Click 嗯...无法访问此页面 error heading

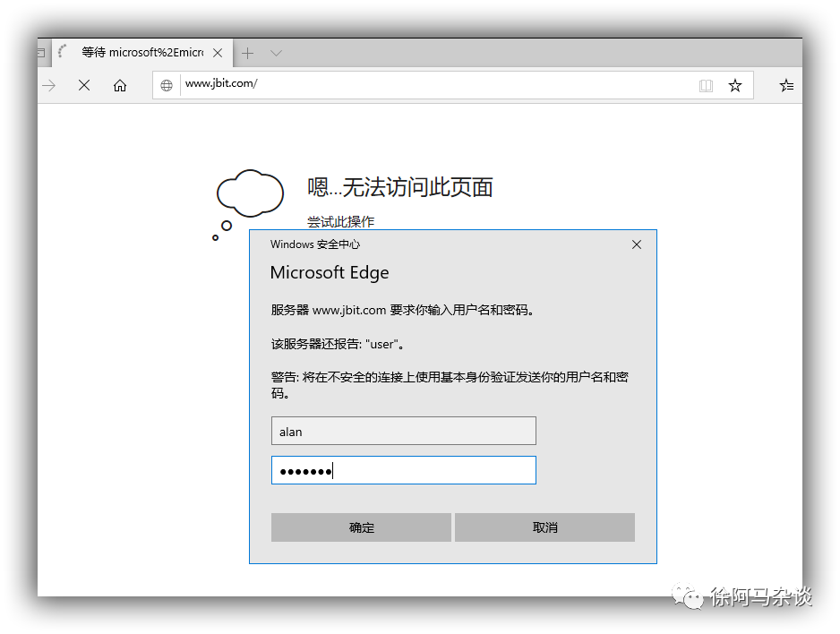[400, 187]
